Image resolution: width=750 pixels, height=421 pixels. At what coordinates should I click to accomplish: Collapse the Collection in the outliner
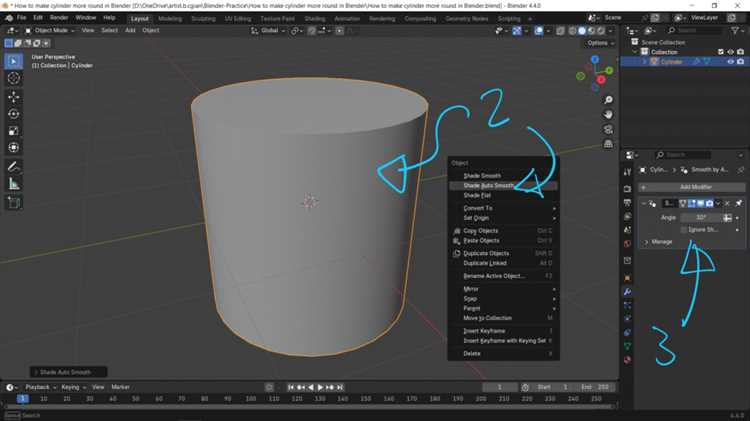point(635,52)
